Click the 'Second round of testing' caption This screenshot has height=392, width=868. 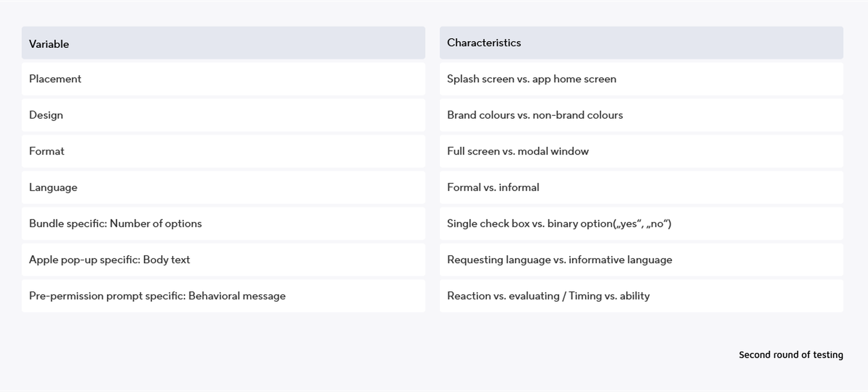[791, 355]
